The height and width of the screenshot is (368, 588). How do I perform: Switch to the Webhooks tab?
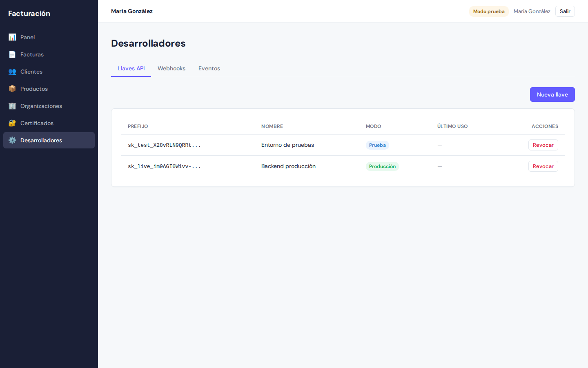[171, 68]
